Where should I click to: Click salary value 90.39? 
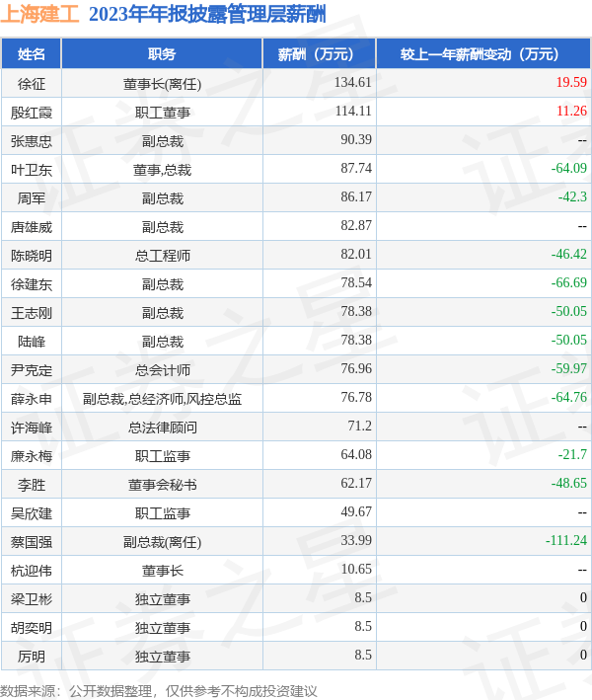pyautogui.click(x=356, y=139)
